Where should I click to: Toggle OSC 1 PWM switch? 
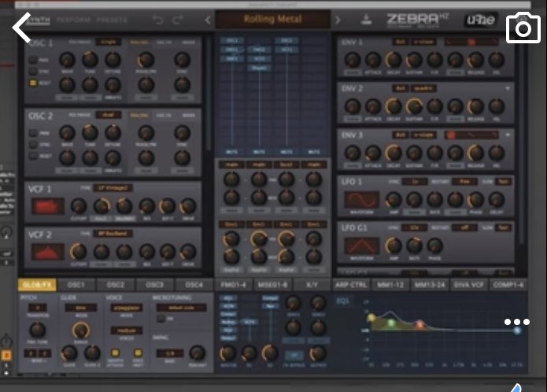(33, 60)
